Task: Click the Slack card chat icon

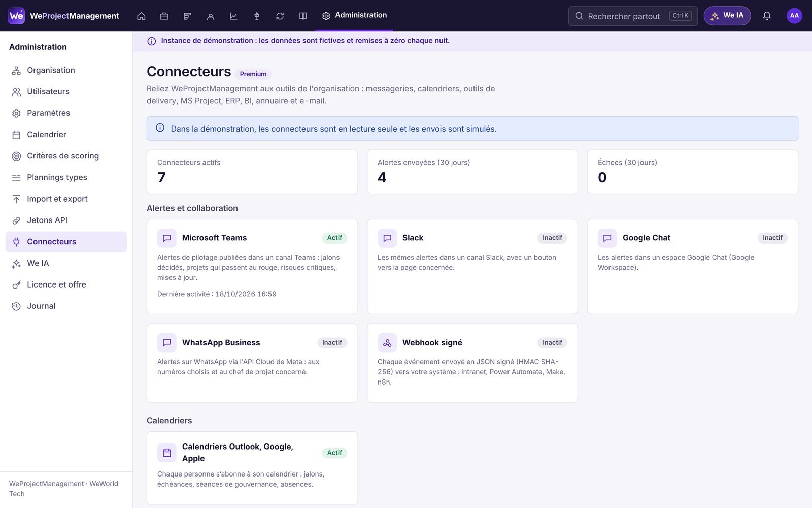Action: point(387,238)
